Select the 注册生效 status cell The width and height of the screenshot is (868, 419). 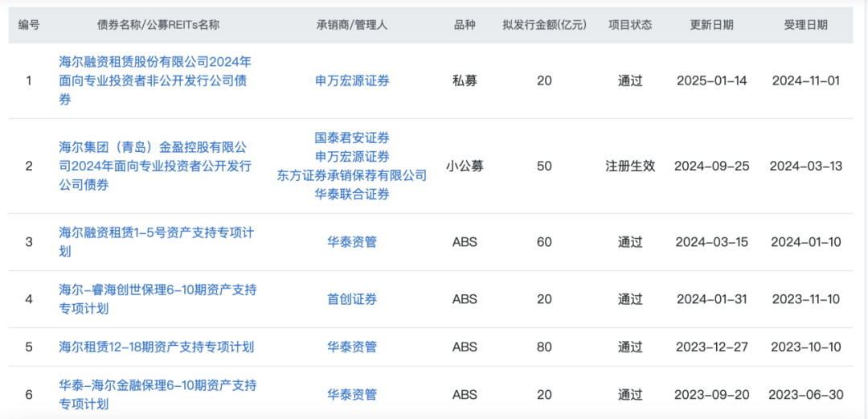coord(630,166)
